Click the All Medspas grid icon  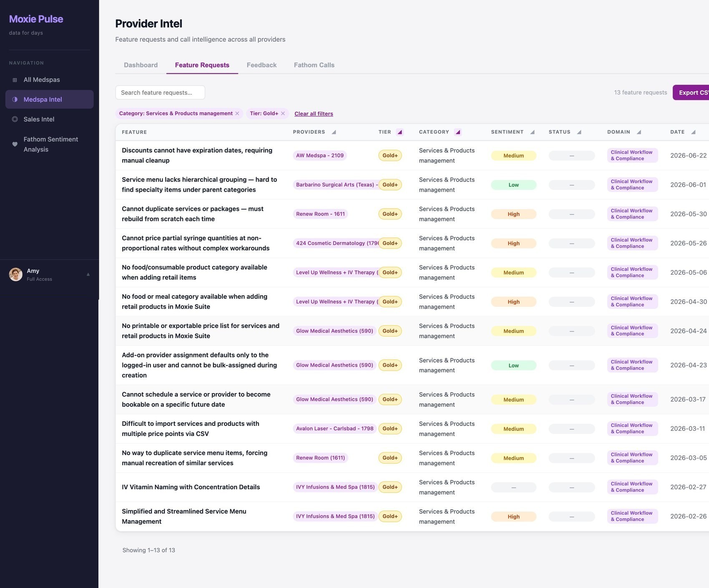click(15, 80)
